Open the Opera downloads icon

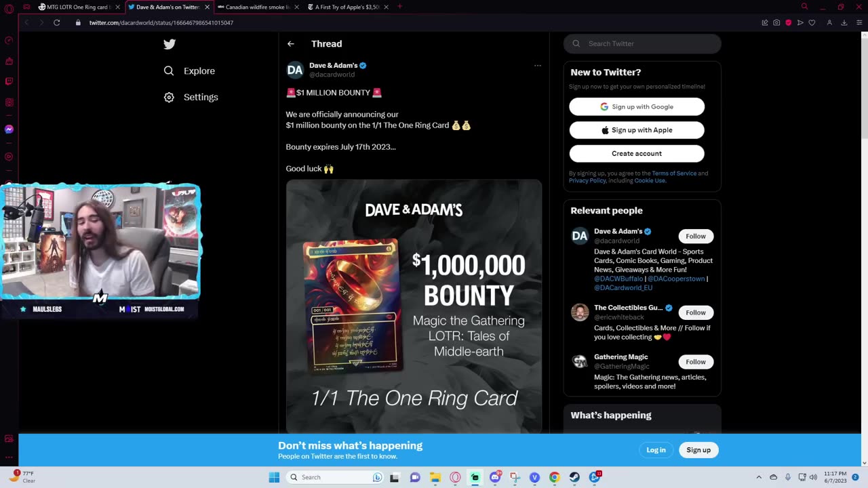coord(844,22)
